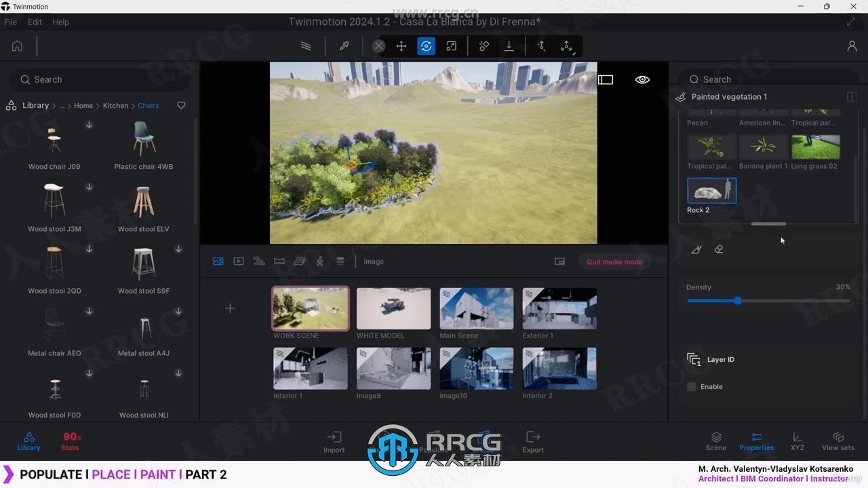Select the Image10 thumbnail
Viewport: 868px width, 488px height.
(477, 369)
